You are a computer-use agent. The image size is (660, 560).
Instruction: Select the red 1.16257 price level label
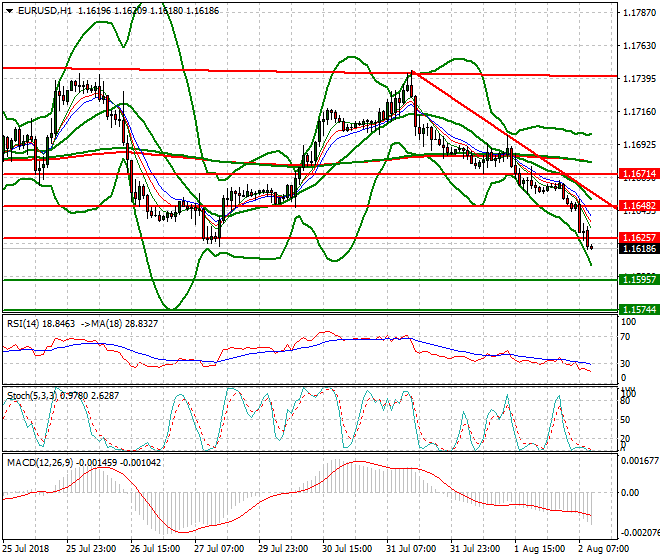tap(639, 237)
